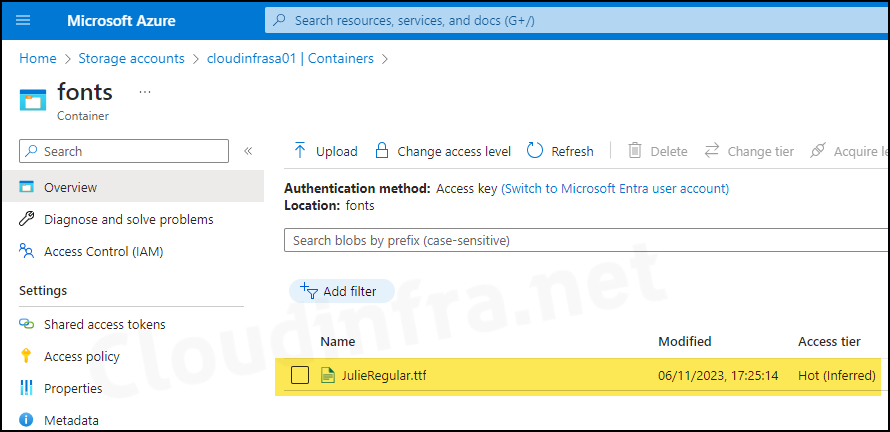
Task: Click the wrench diagnose icon
Action: [x=27, y=219]
